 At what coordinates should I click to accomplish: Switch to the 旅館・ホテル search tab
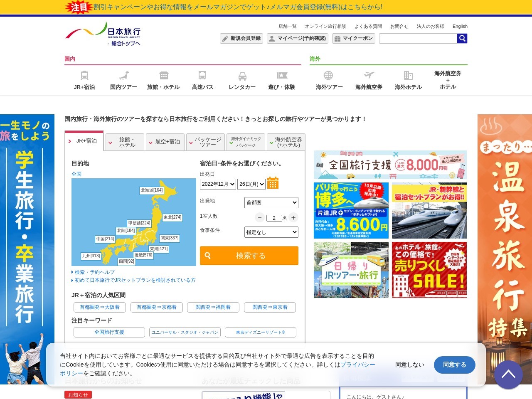[x=125, y=142]
